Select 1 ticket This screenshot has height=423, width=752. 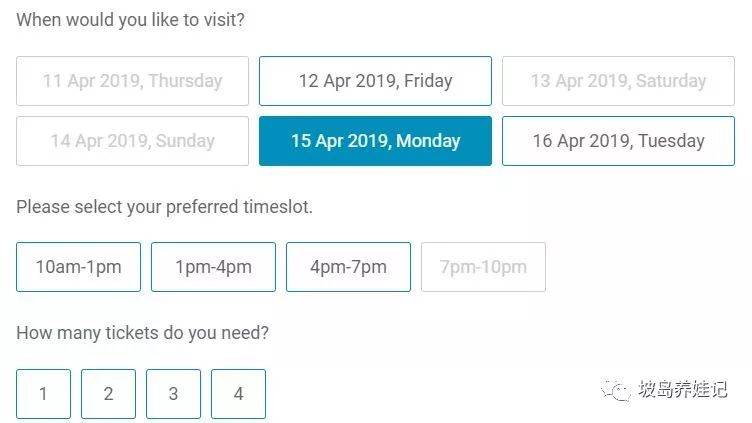[x=43, y=394]
